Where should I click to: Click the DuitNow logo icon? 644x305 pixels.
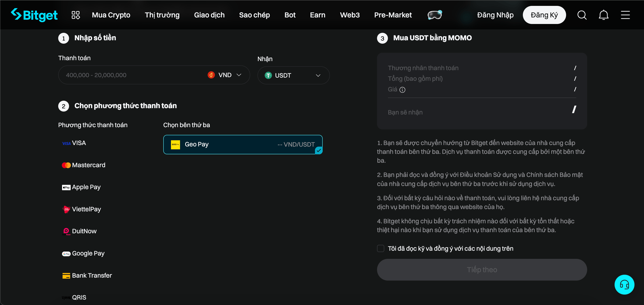click(66, 231)
